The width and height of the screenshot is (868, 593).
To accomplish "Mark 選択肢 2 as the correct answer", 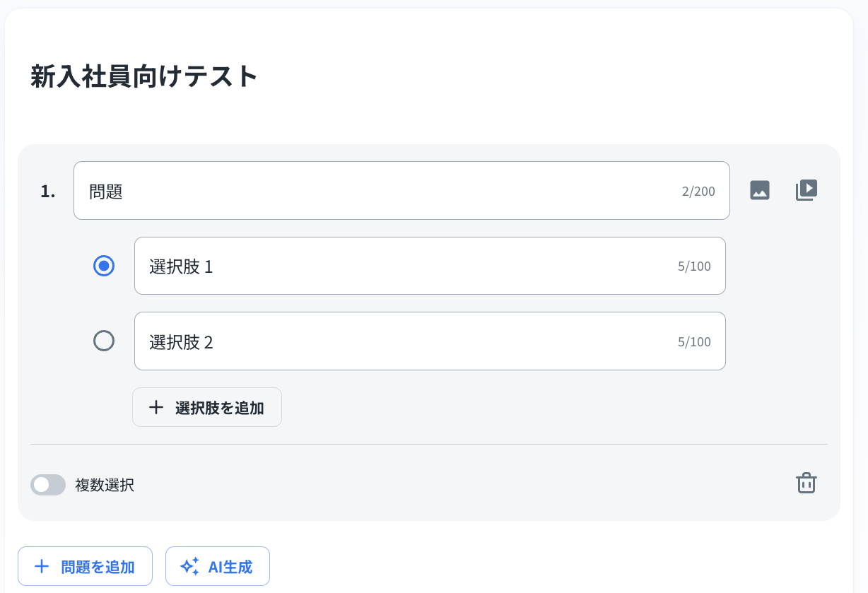I will (x=104, y=341).
